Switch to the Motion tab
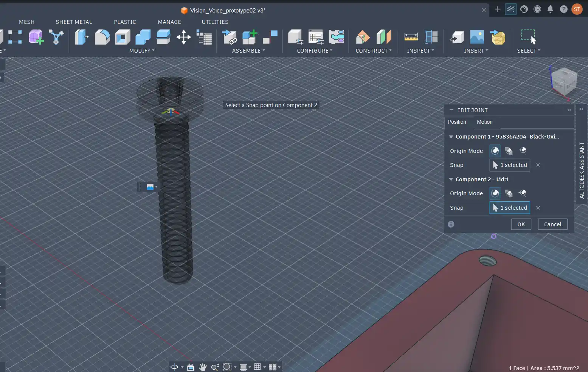The height and width of the screenshot is (372, 588). [485, 122]
